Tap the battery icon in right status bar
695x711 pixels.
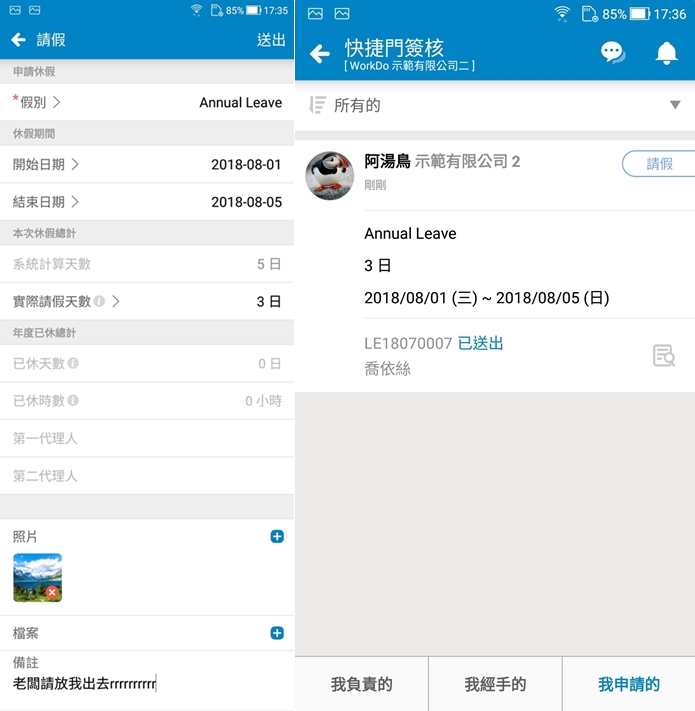click(x=640, y=14)
